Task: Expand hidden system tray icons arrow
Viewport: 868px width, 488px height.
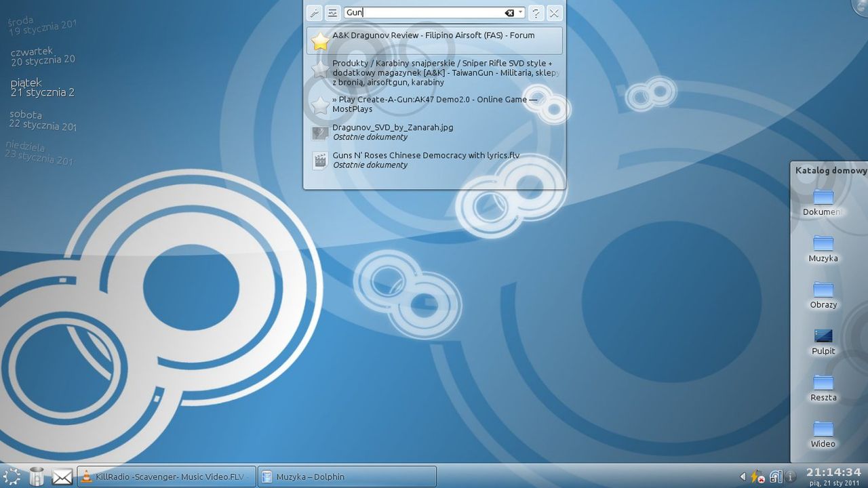Action: click(742, 477)
